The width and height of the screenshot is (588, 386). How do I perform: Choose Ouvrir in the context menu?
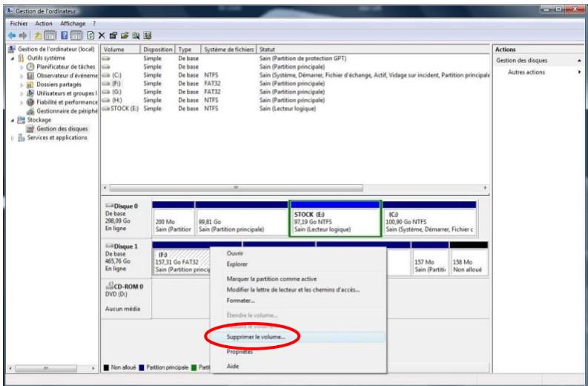[298, 253]
